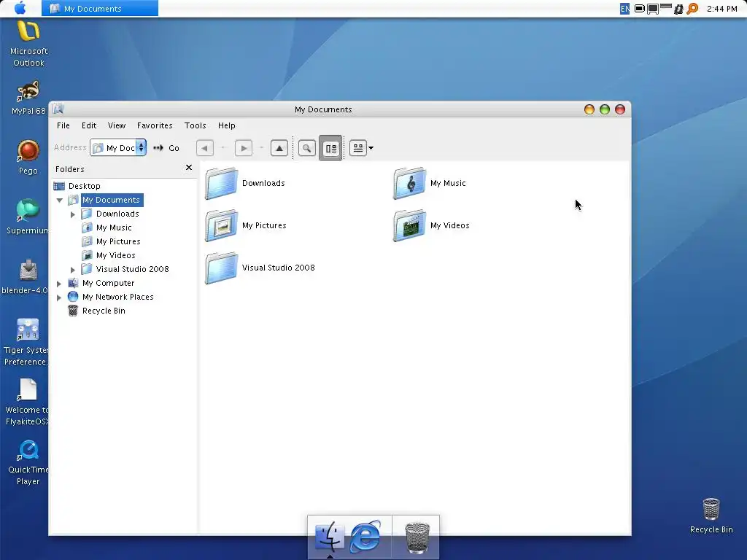Open the Help menu

(x=227, y=125)
